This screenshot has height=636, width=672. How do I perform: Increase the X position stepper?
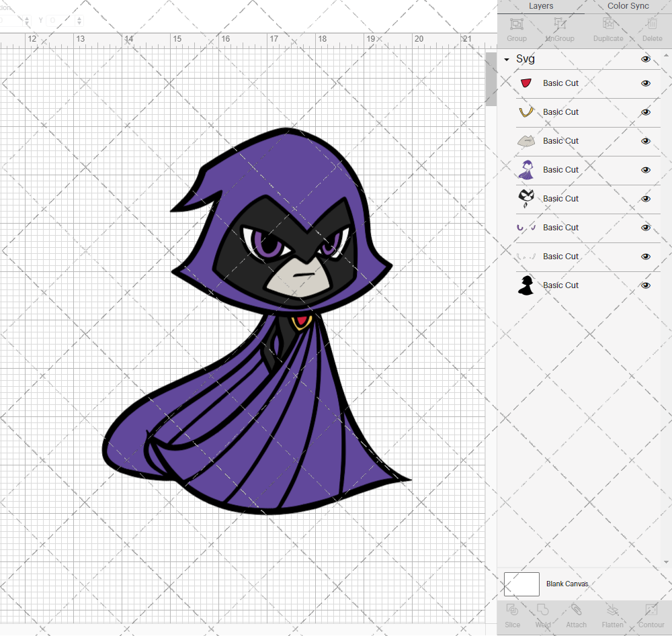point(27,18)
